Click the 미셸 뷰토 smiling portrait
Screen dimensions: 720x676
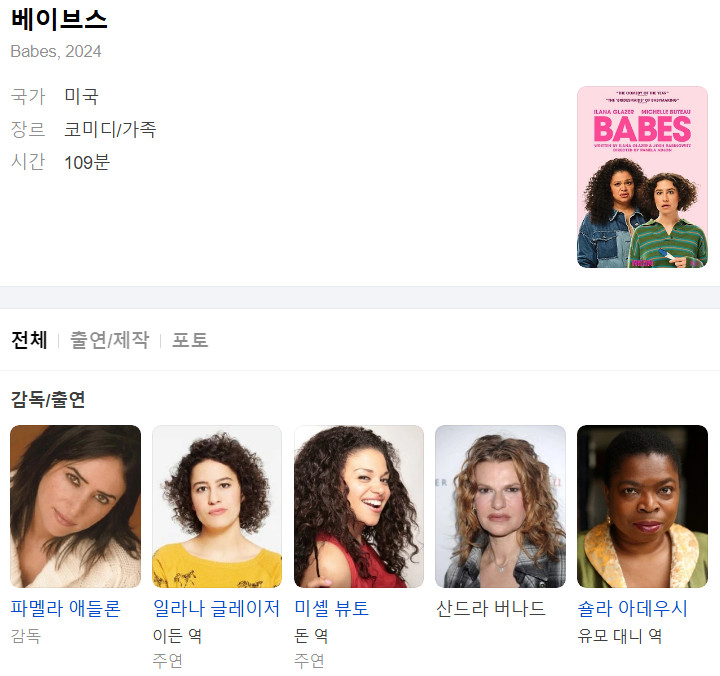[x=359, y=506]
